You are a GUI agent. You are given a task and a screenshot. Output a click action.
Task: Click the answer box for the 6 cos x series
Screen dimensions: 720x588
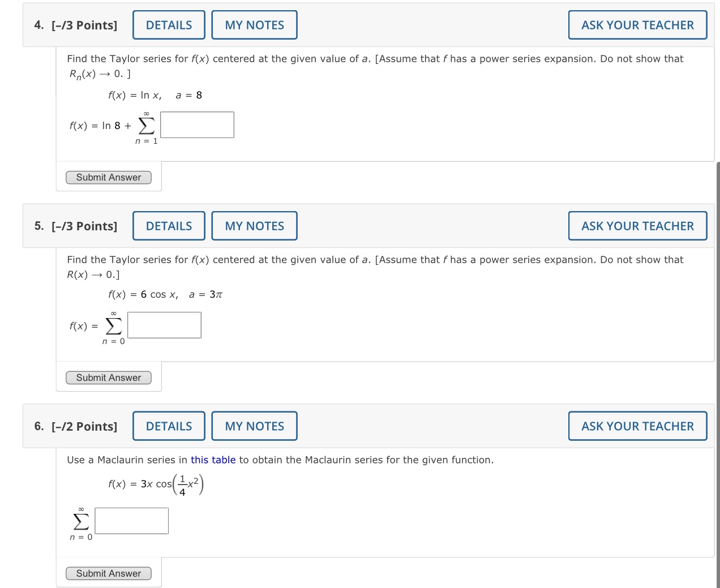[x=164, y=324]
